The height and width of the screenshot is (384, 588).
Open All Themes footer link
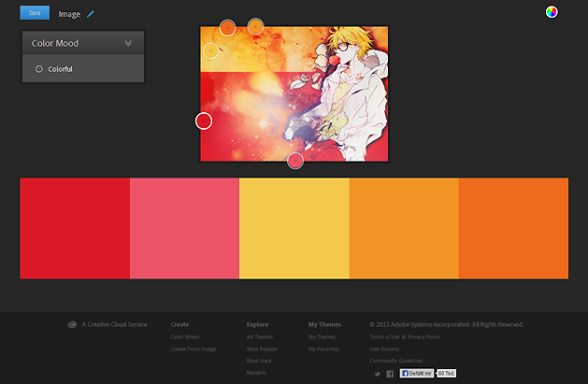260,336
